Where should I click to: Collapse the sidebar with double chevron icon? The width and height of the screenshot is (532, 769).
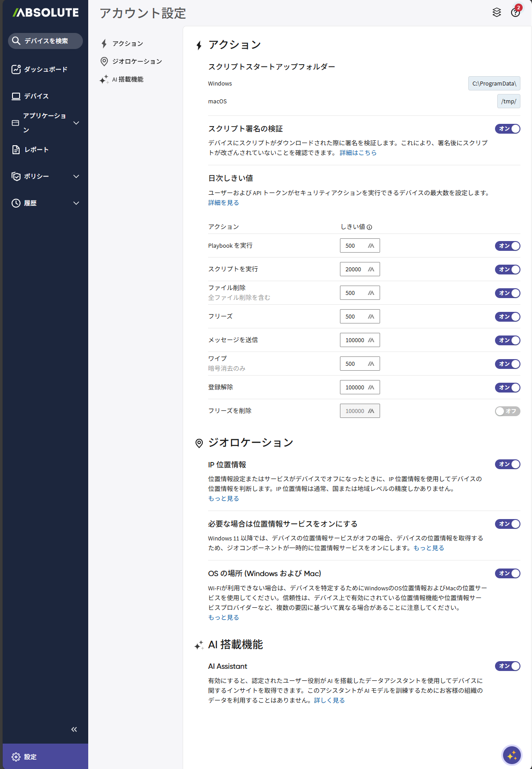(74, 729)
